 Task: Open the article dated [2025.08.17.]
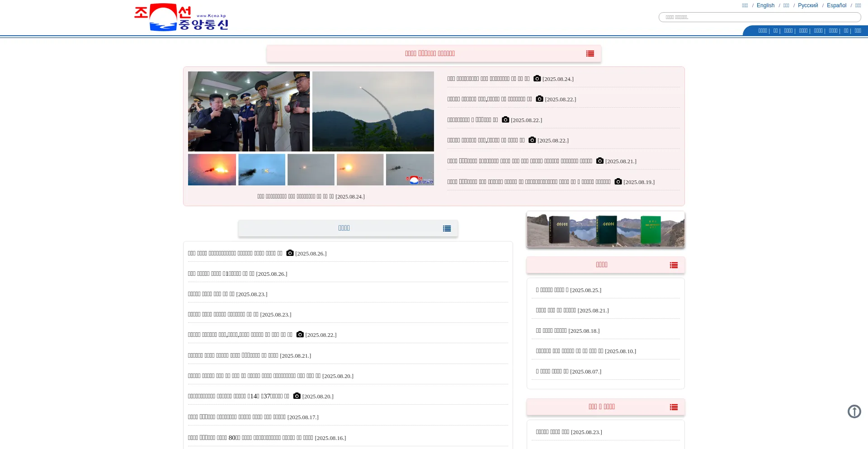[x=253, y=417]
